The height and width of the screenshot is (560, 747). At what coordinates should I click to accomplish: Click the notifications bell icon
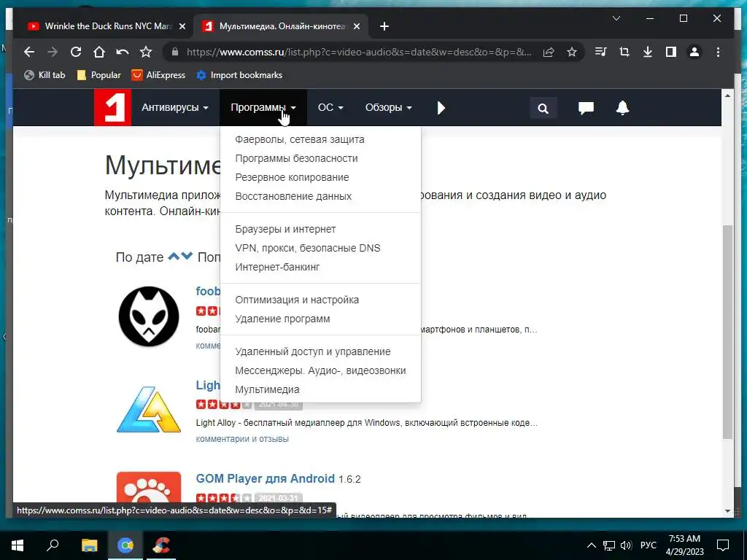623,108
